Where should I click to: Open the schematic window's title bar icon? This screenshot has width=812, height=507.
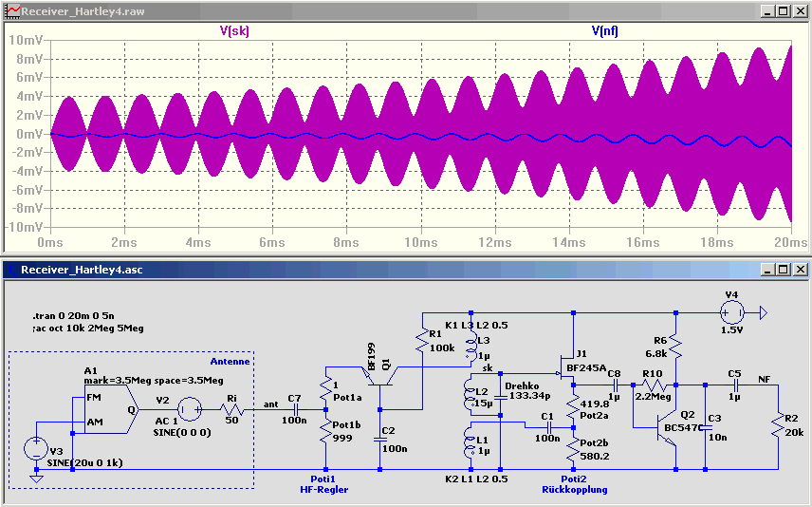11,270
